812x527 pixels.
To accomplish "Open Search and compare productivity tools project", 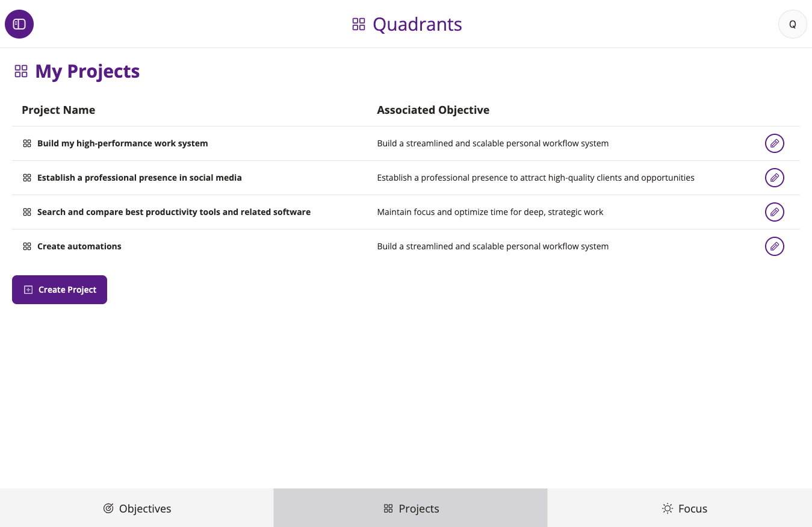I will tap(173, 212).
